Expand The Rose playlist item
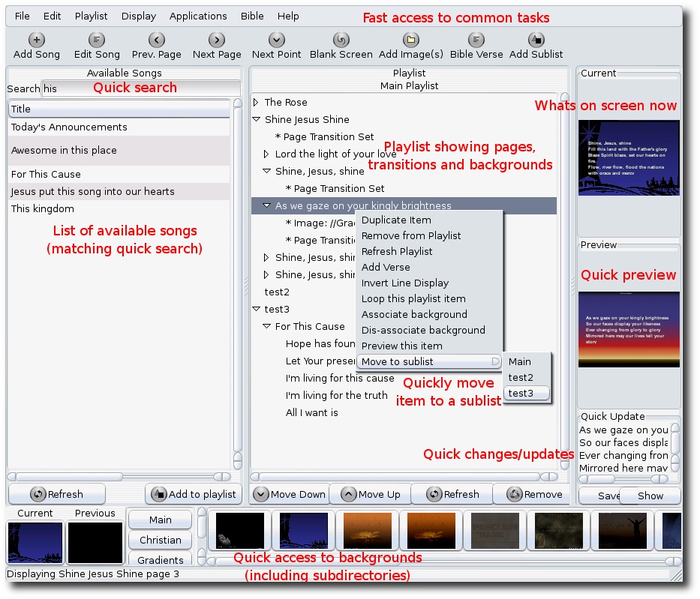The height and width of the screenshot is (599, 700). tap(256, 102)
